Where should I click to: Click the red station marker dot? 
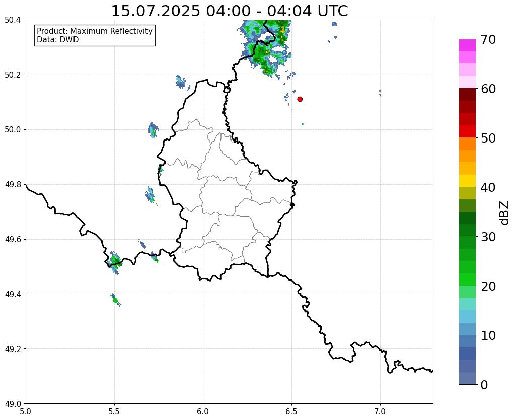point(300,99)
